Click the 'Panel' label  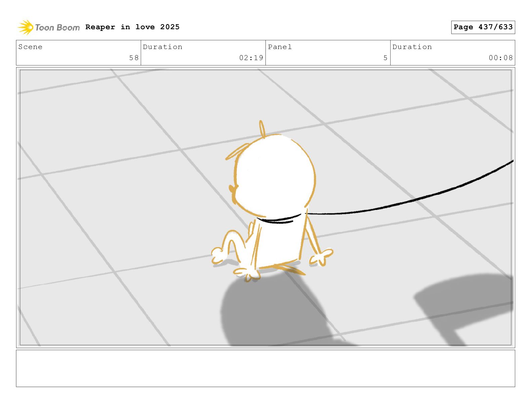click(280, 47)
